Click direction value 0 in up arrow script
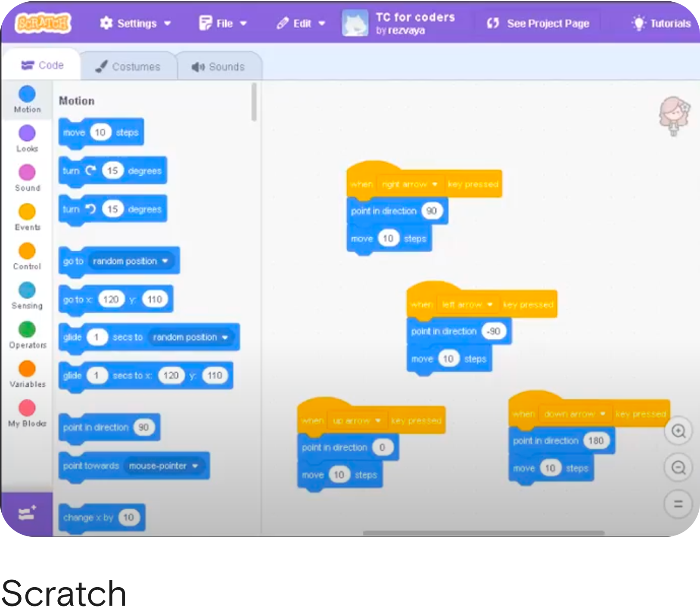This screenshot has height=616, width=700. tap(382, 447)
